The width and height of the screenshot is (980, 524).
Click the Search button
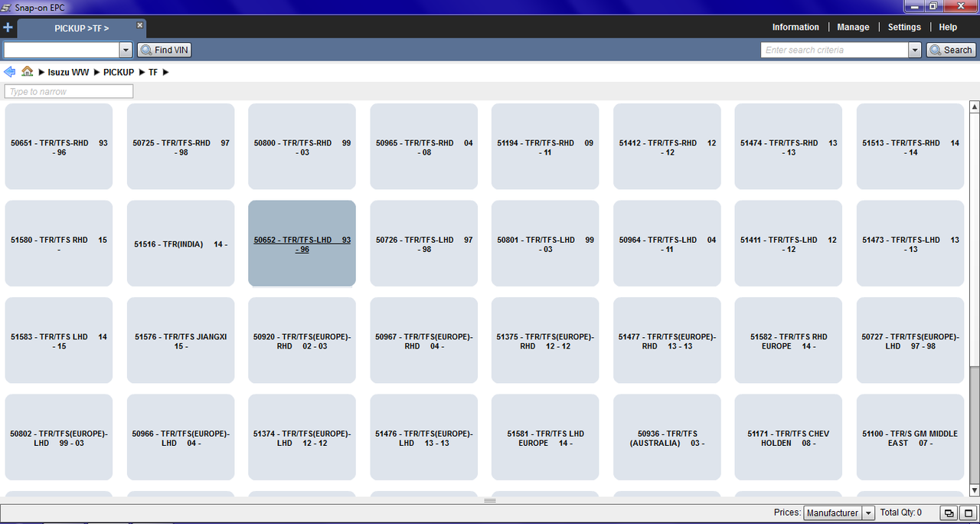pyautogui.click(x=951, y=50)
